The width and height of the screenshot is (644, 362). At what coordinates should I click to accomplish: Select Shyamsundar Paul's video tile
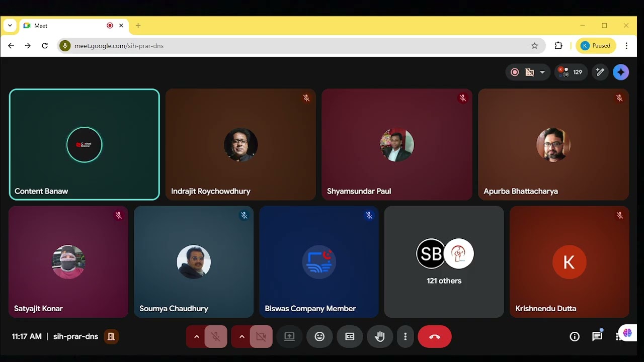(x=397, y=145)
